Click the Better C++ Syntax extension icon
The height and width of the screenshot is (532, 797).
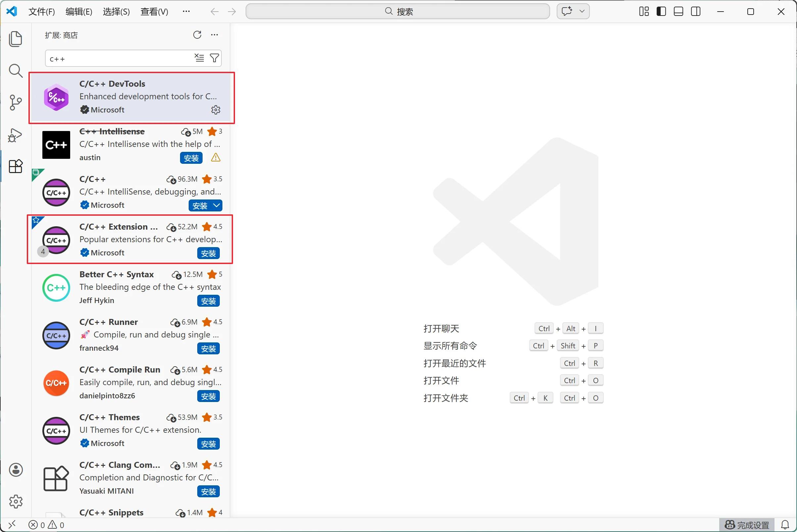[x=56, y=288]
